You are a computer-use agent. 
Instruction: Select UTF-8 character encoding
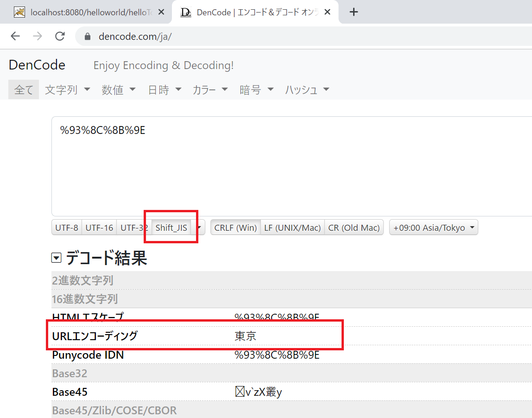66,227
